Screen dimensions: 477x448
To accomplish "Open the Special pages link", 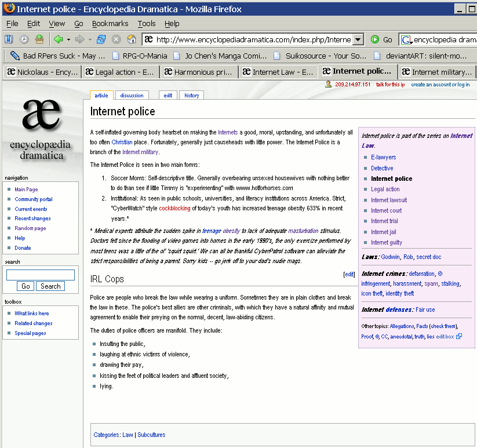I will point(30,333).
